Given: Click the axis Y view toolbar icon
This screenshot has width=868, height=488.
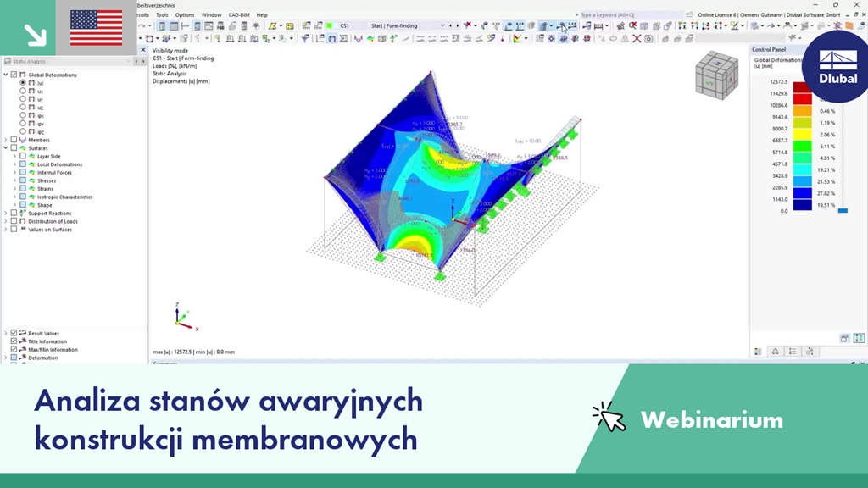Looking at the screenshot, I should (x=694, y=25).
